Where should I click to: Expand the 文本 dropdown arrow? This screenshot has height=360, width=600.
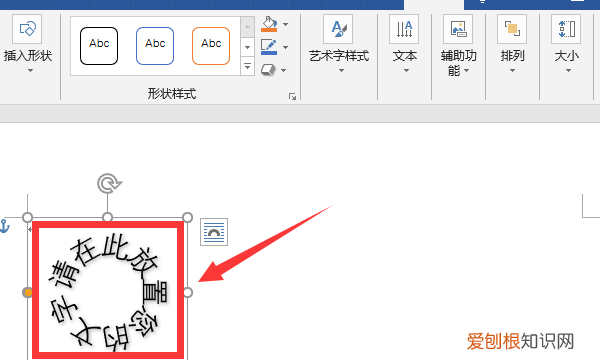pyautogui.click(x=406, y=71)
